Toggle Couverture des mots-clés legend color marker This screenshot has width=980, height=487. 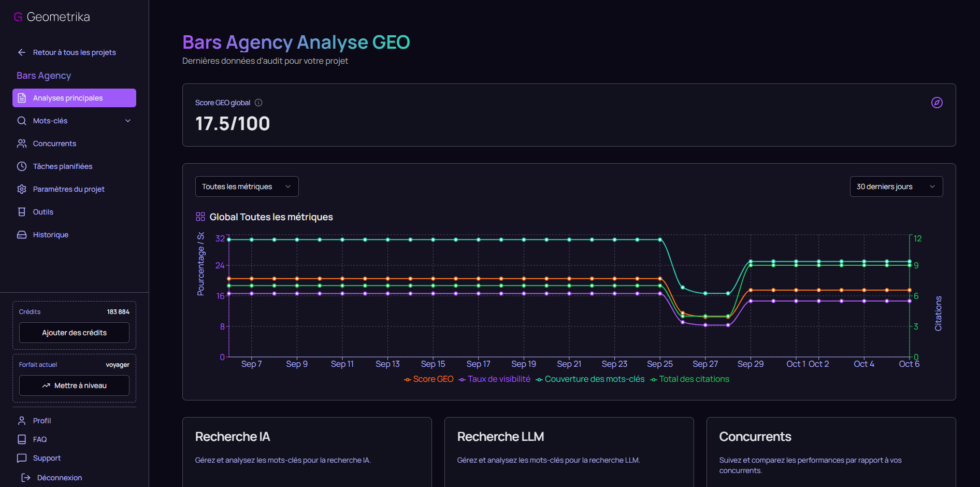tap(539, 380)
